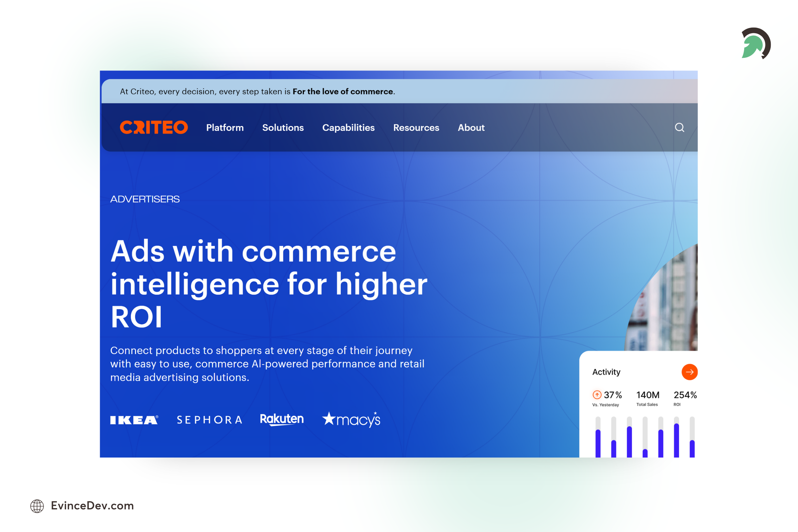
Task: Select the 254% ROI stat
Action: pyautogui.click(x=685, y=395)
